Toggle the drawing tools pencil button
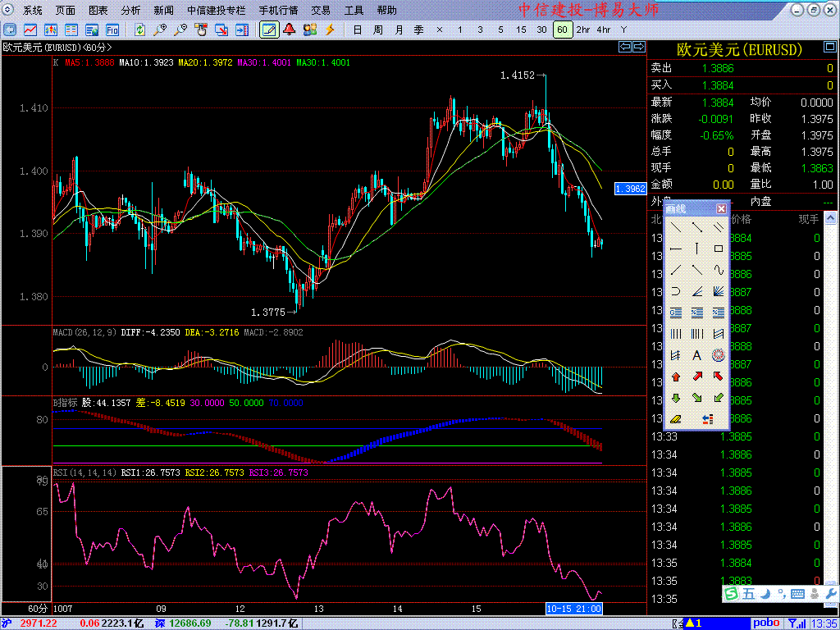Viewport: 840px width, 630px height. click(x=268, y=30)
